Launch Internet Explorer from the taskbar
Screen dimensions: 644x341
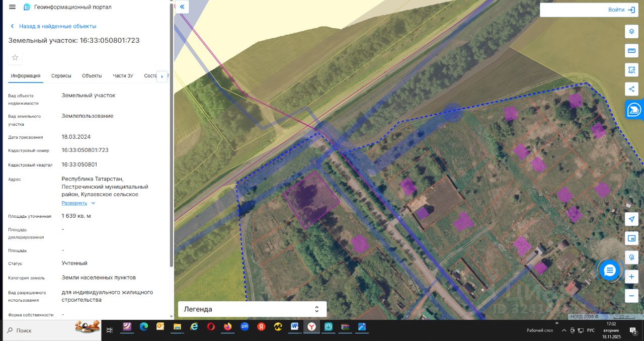(194, 327)
